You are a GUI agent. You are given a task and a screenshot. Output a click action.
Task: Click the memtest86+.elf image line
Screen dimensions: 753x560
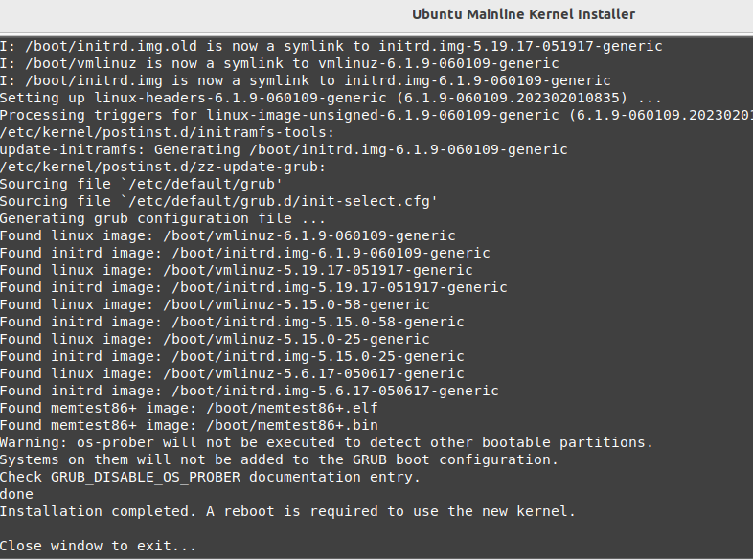pos(189,408)
